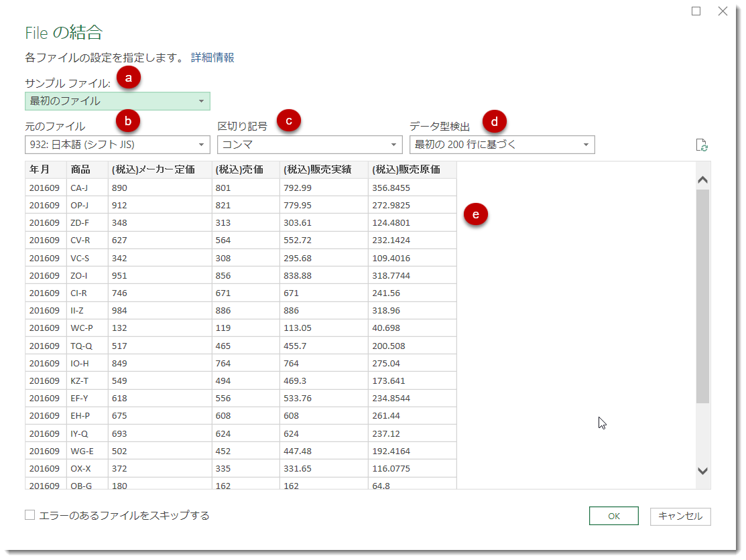Click the CI-R product cell

pos(87,293)
